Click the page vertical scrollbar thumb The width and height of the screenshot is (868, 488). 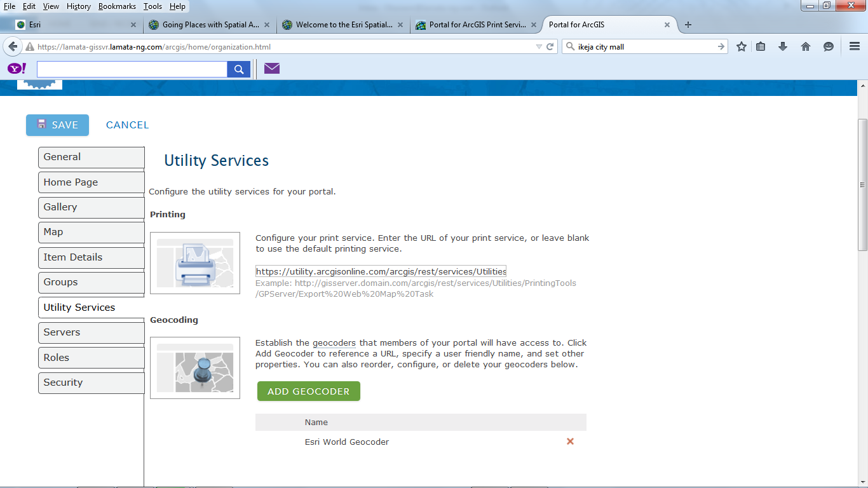(x=862, y=184)
